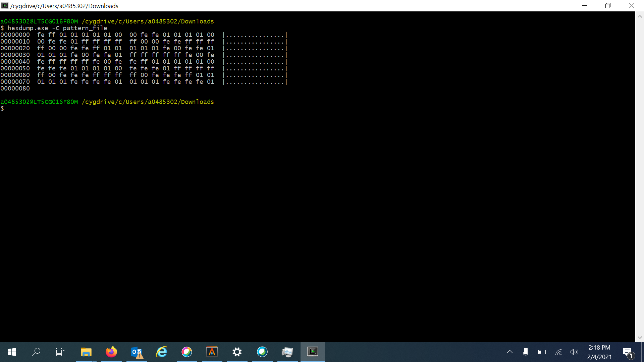Click the offset 00000070 hexdump row

[144, 82]
